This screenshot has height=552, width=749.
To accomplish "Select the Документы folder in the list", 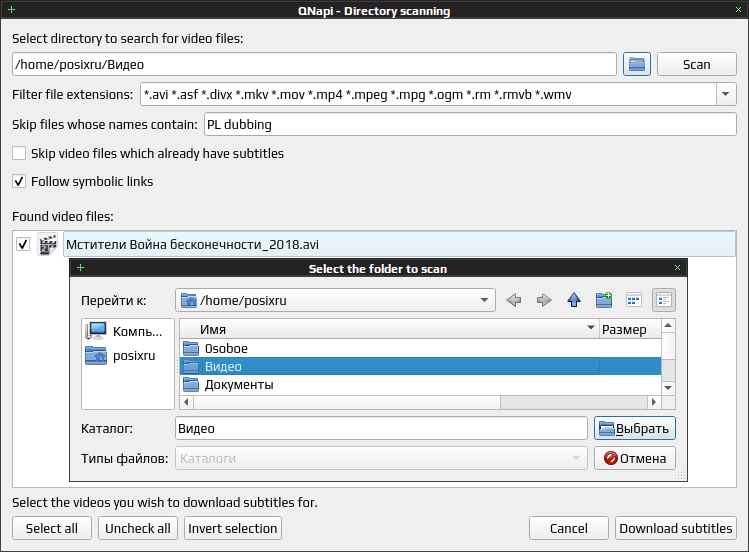I will [x=420, y=384].
